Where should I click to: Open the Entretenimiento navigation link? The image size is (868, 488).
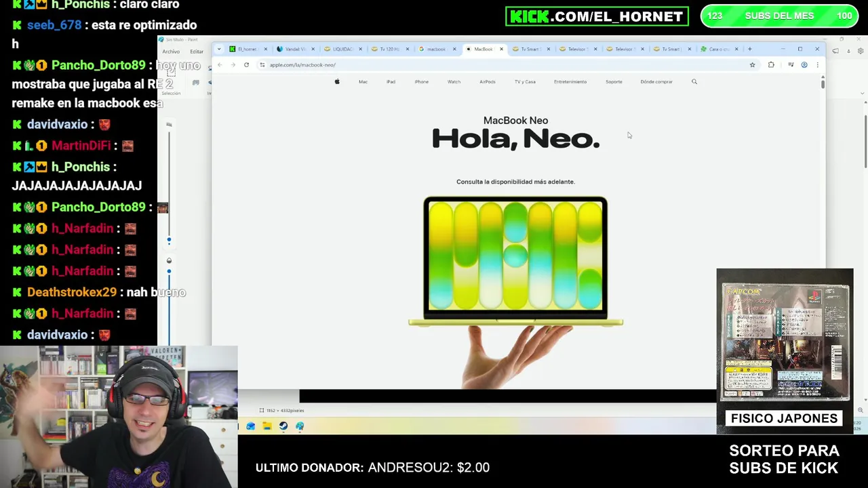[x=570, y=81]
